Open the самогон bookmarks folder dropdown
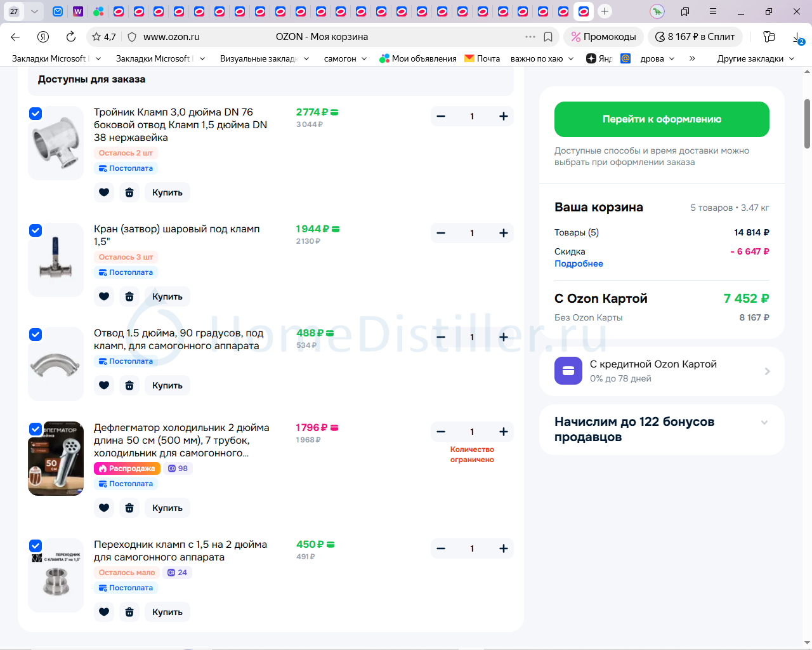 click(345, 58)
